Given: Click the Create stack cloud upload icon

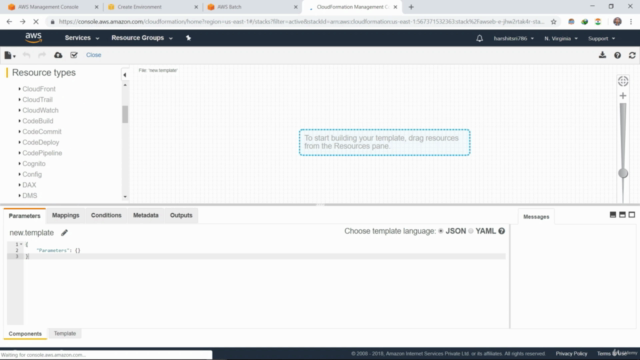Looking at the screenshot, I should 58,55.
